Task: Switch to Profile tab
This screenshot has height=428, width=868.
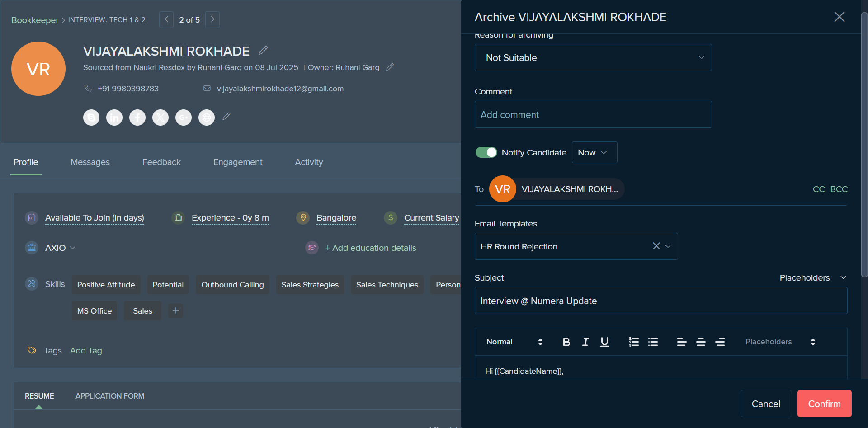Action: coord(26,162)
